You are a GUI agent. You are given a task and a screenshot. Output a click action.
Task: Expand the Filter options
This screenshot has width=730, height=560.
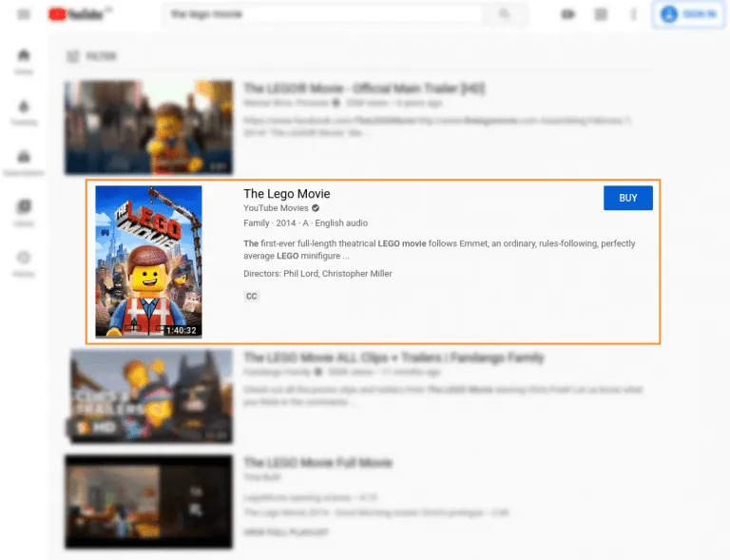92,56
